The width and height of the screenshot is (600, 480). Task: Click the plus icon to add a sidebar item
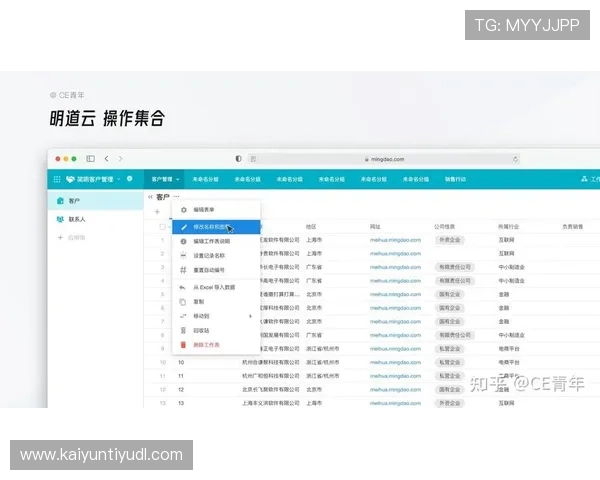(x=60, y=238)
